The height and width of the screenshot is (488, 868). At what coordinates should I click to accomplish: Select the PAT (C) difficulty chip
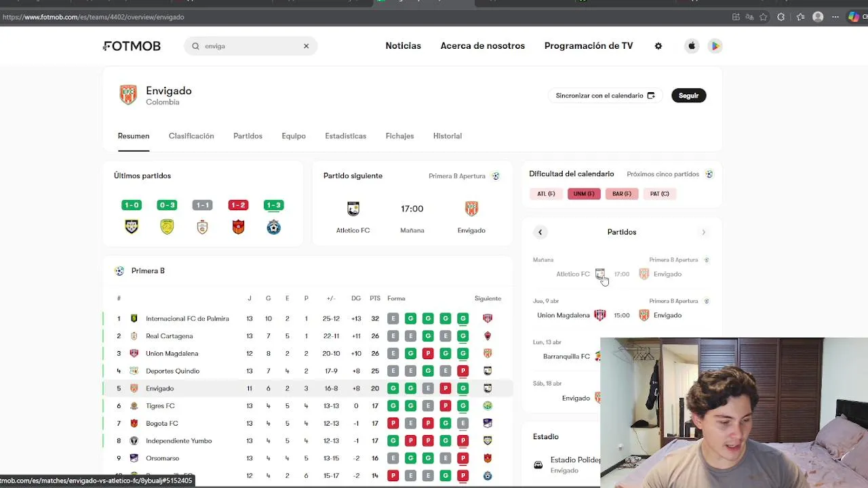click(660, 194)
